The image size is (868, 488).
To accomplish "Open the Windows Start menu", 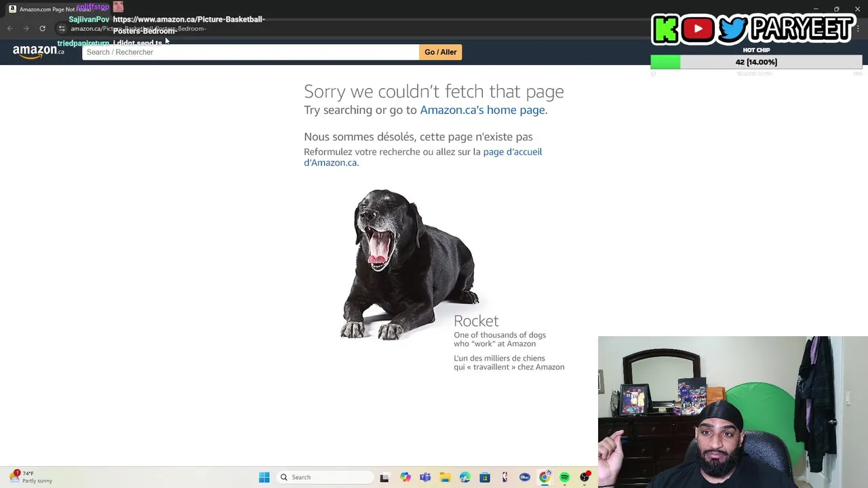I will pyautogui.click(x=264, y=477).
